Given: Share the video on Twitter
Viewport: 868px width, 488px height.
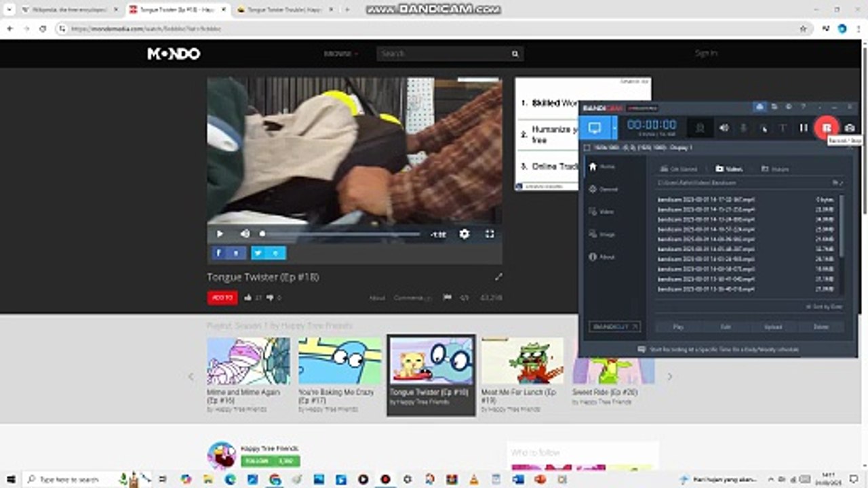Looking at the screenshot, I should coord(269,253).
